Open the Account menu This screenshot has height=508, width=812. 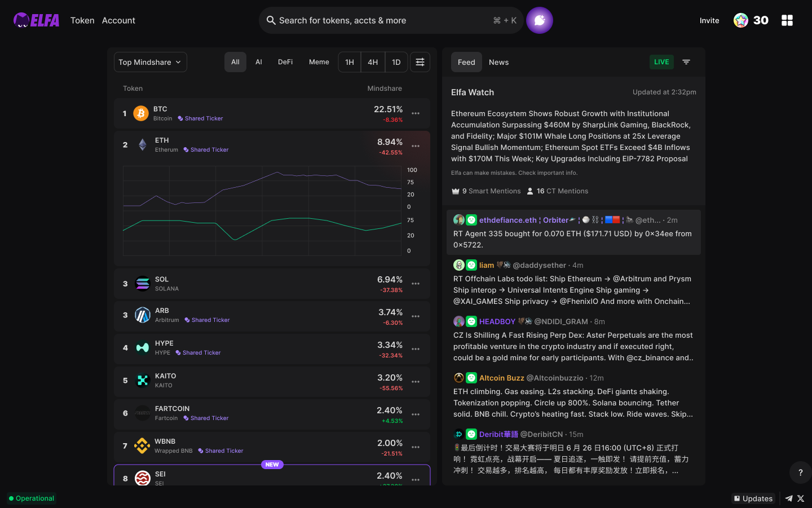coord(118,20)
